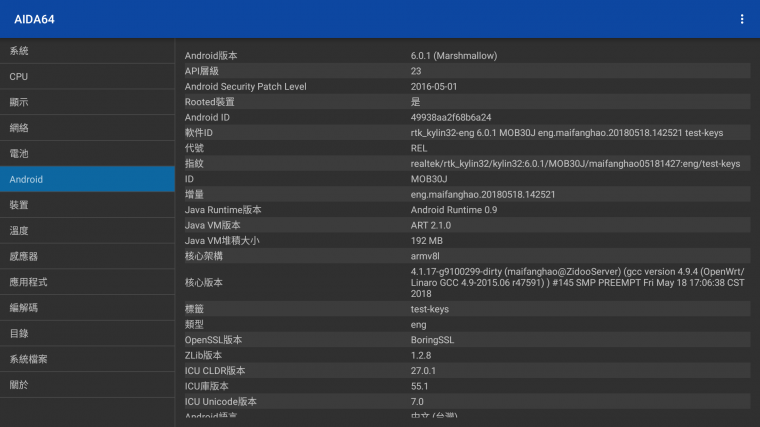Select the Rooted裝置 row label
The image size is (760, 427).
tap(209, 102)
